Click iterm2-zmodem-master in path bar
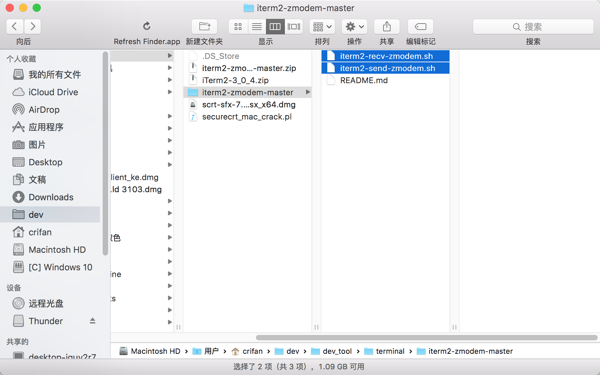 tap(465, 351)
